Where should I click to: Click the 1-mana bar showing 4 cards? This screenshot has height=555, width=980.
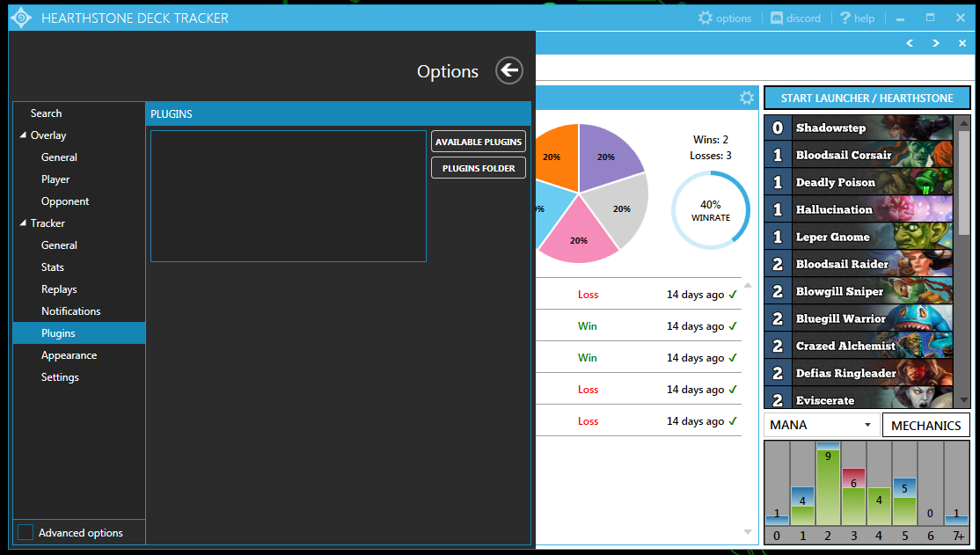tap(802, 506)
